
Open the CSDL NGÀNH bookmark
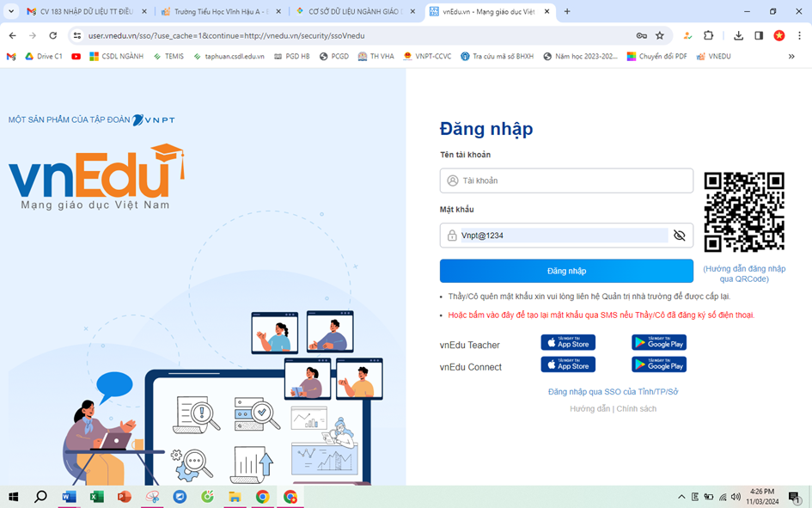(117, 57)
